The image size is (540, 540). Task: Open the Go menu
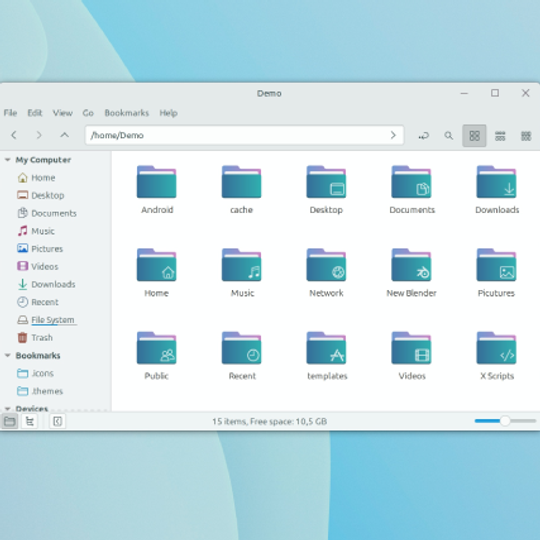tap(88, 113)
